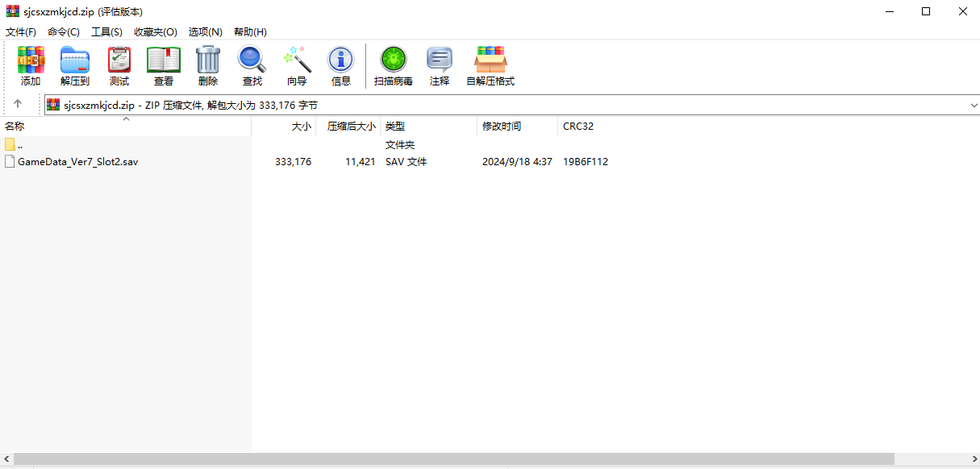Click the Test (测试) archive icon

(x=119, y=60)
